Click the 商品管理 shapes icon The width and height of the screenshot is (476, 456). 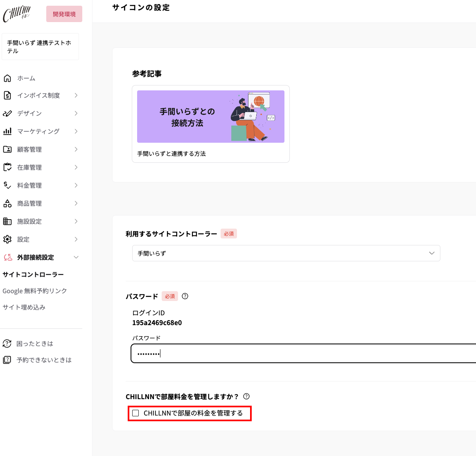coord(7,203)
